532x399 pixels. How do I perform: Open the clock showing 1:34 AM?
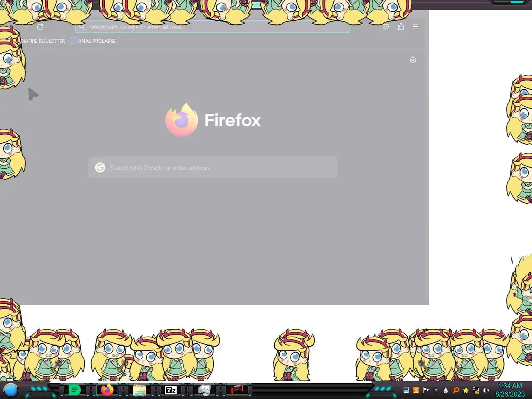(x=510, y=386)
